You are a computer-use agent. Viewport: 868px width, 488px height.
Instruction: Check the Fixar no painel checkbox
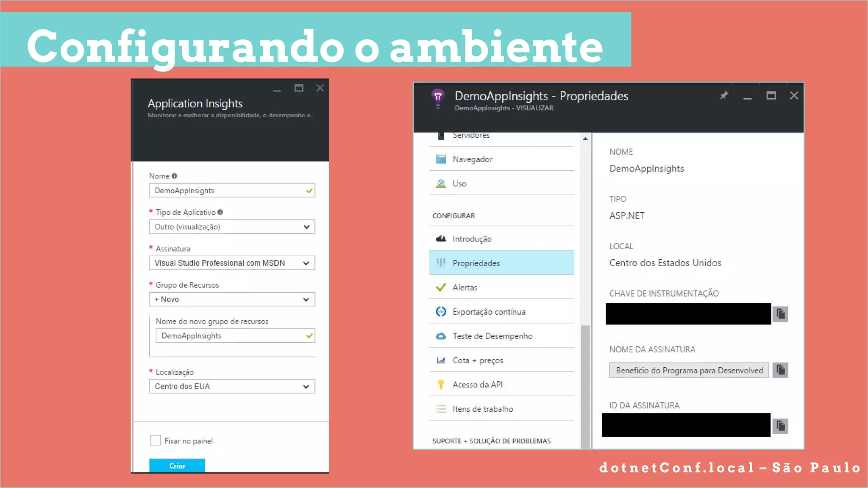click(x=156, y=440)
